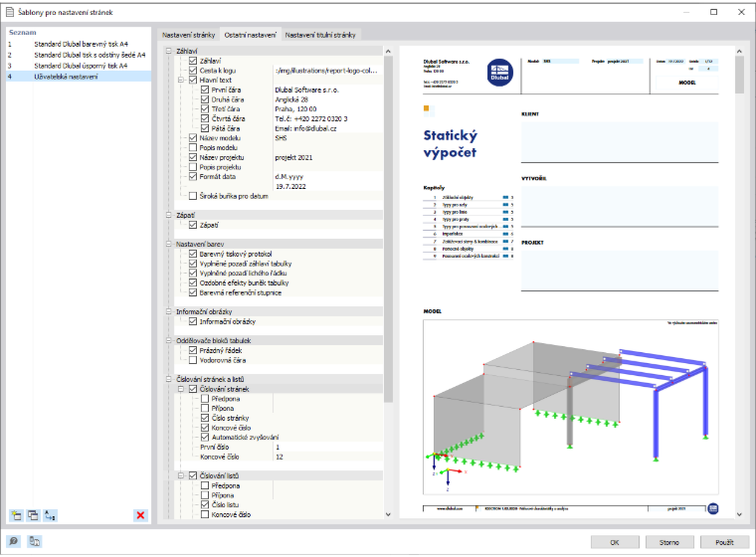Edit the Formát data value d.M.yyyy
This screenshot has height=557, width=756.
tap(328, 176)
